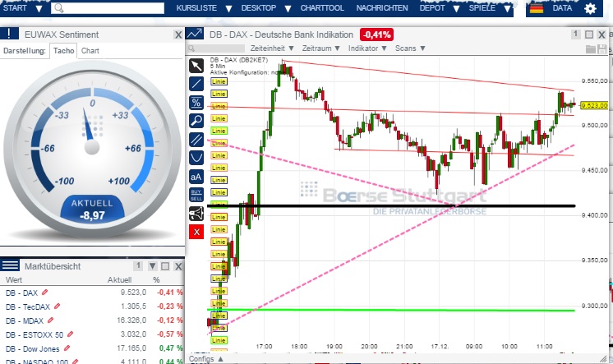Click the '1' button in chart window title
Viewport: 613px width, 364px height.
(x=575, y=35)
